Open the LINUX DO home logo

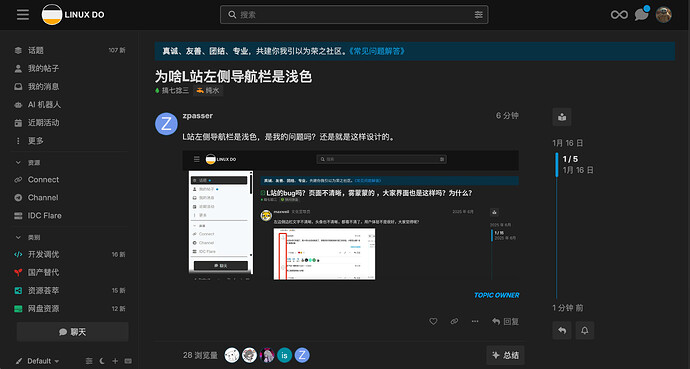point(73,15)
